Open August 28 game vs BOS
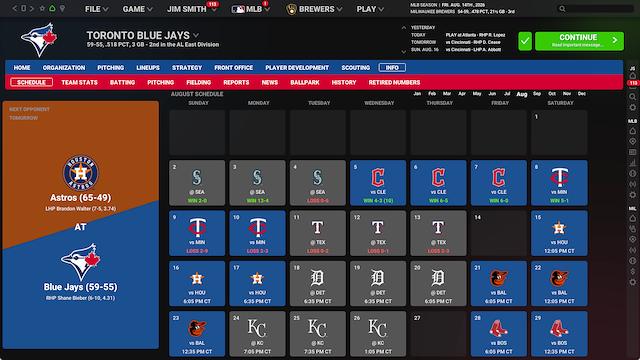Image resolution: width=640 pixels, height=360 pixels. pos(498,333)
